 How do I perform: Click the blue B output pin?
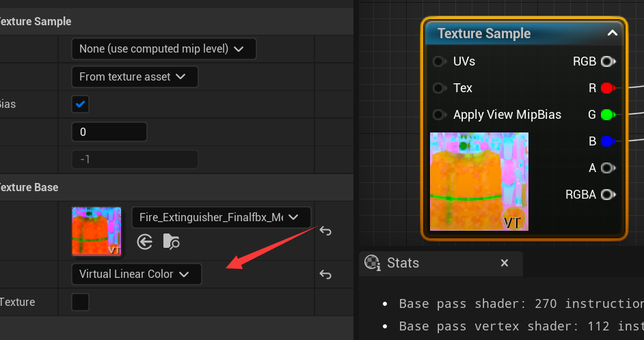607,141
